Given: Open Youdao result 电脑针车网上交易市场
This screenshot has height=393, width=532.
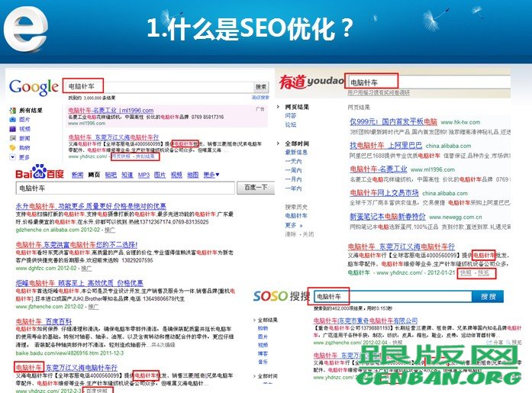Looking at the screenshot, I should click(x=384, y=193).
